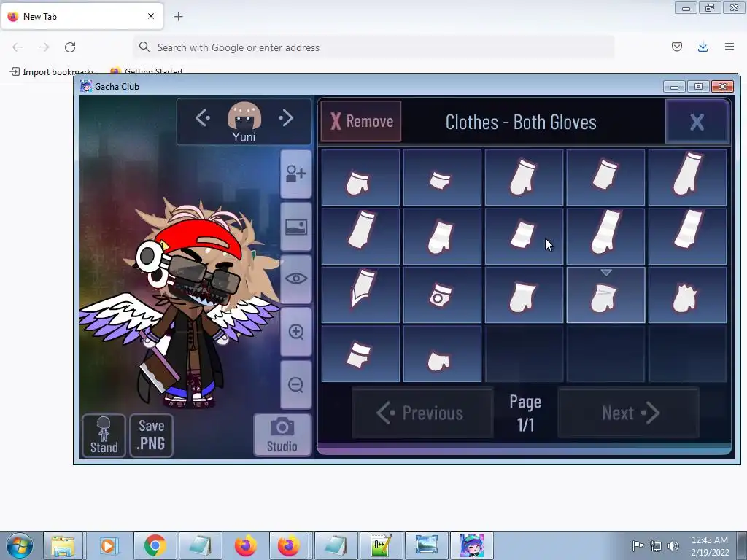Open the Save to Pocket button
This screenshot has width=747, height=560.
coord(676,47)
